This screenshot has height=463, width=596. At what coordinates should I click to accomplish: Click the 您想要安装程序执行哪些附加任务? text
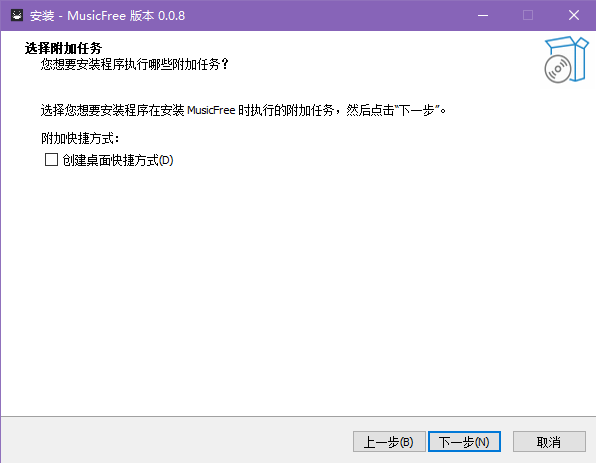tap(135, 64)
